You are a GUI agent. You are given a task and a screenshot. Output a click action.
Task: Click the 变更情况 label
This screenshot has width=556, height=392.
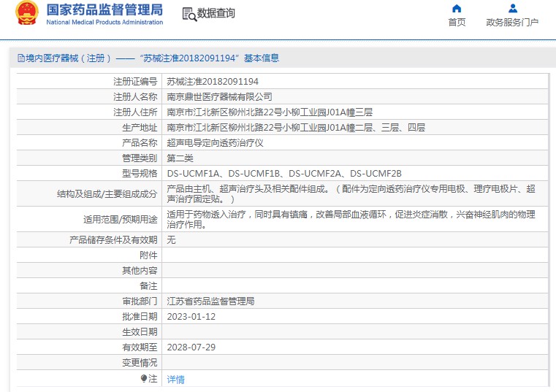(140, 363)
